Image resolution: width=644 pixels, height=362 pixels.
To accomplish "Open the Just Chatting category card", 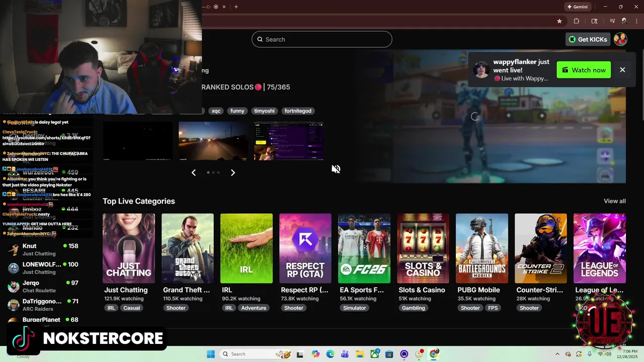I will tap(129, 248).
